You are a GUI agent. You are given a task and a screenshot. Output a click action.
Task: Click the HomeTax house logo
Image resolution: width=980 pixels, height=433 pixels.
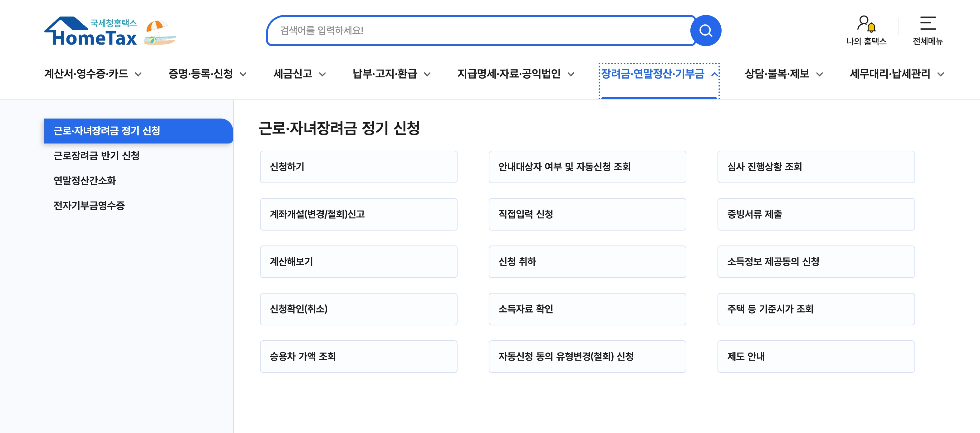point(91,31)
